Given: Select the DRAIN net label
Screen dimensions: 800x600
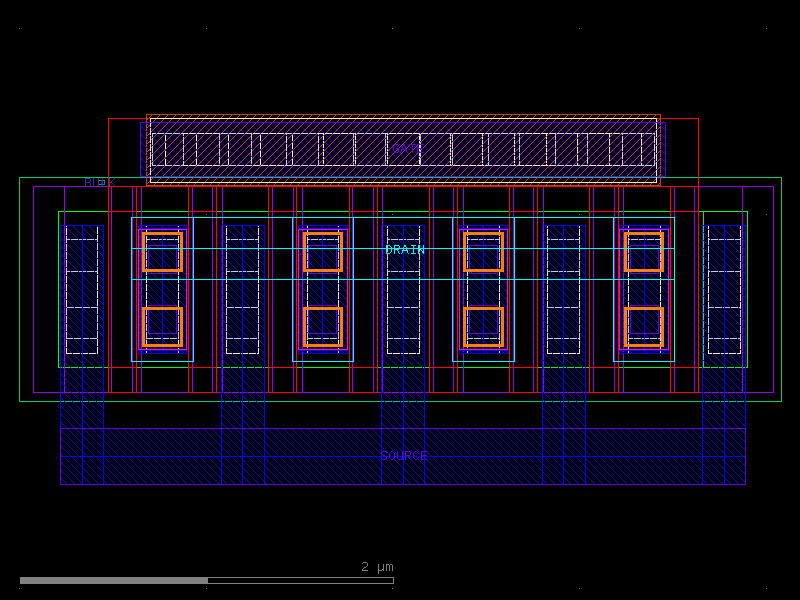Looking at the screenshot, I should 404,250.
